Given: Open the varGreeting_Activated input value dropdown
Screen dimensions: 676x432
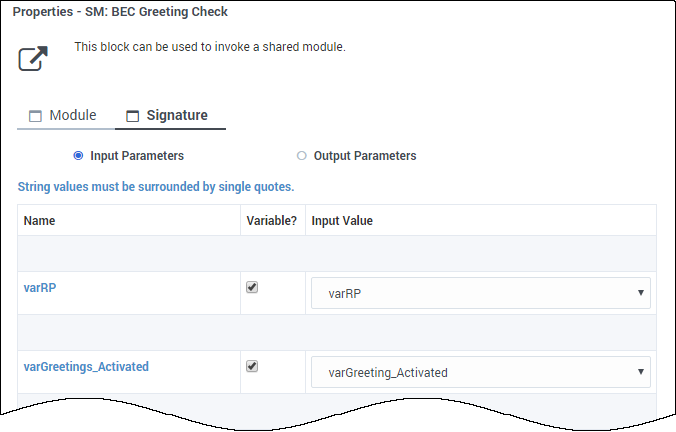Looking at the screenshot, I should tap(470, 372).
